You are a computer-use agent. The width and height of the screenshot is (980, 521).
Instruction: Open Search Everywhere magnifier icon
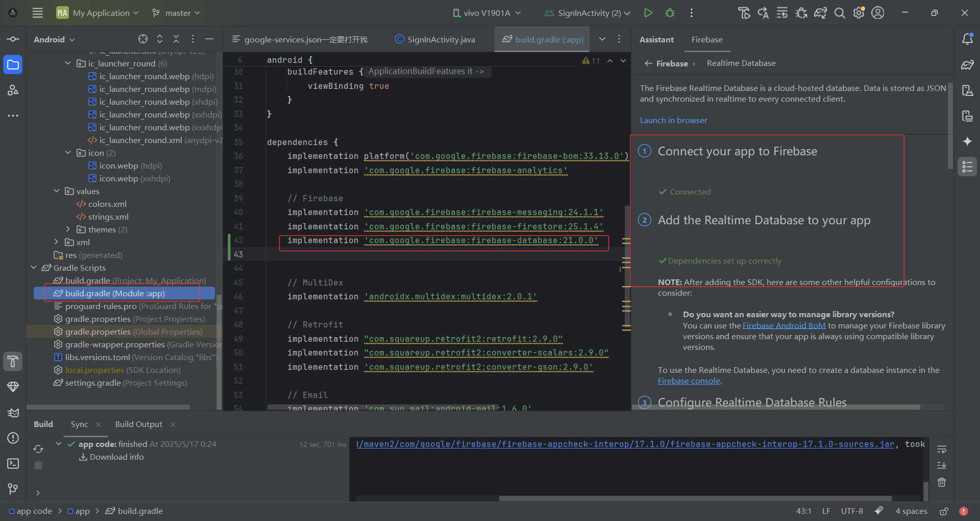(x=840, y=13)
